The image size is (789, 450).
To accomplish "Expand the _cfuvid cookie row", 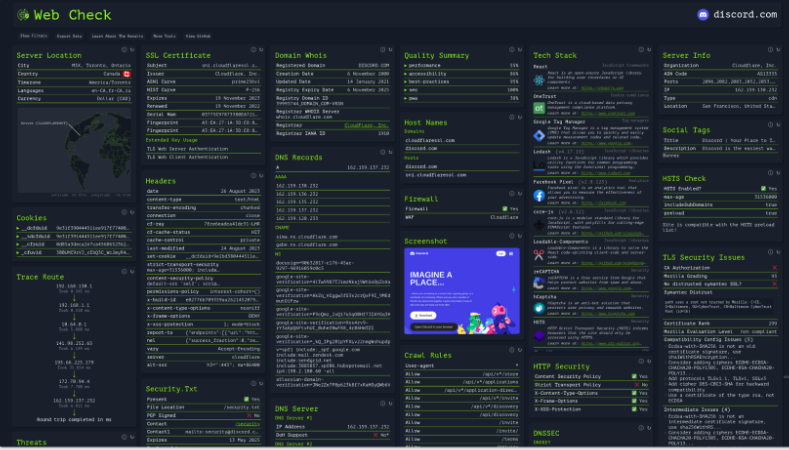I will point(73,253).
